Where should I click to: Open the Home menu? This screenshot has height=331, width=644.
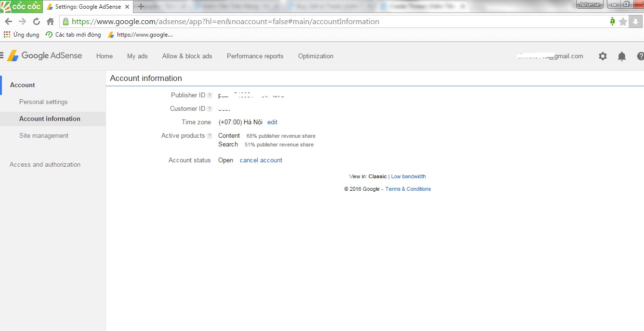[105, 56]
